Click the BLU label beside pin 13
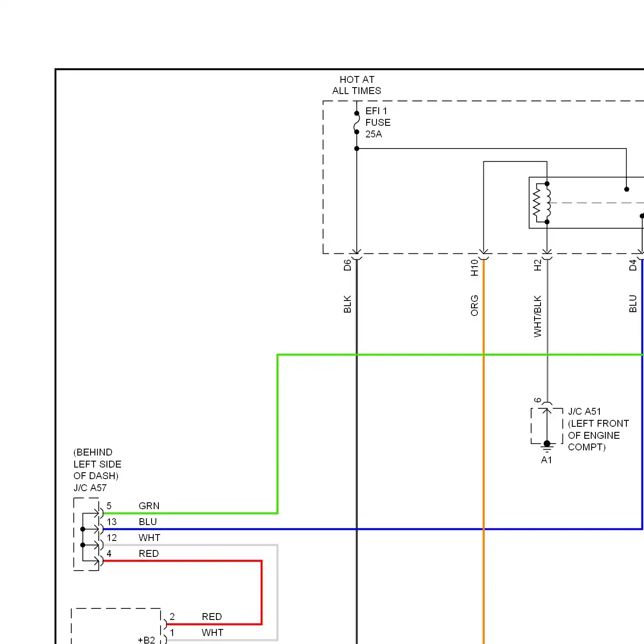 pyautogui.click(x=148, y=522)
